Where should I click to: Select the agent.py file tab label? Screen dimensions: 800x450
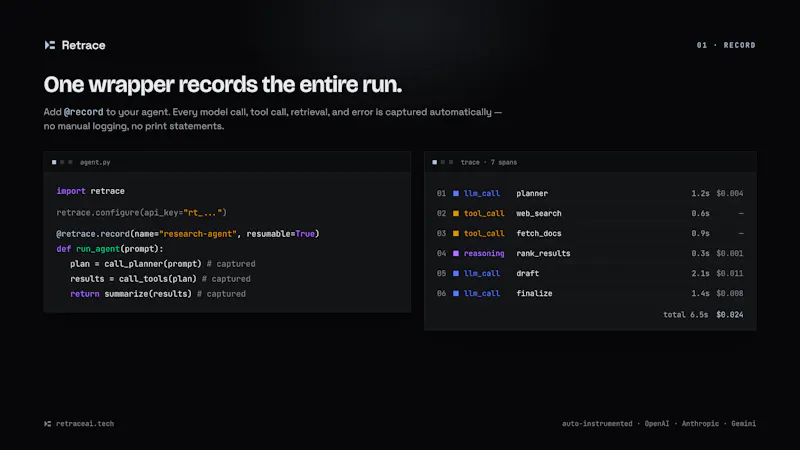[x=95, y=162]
